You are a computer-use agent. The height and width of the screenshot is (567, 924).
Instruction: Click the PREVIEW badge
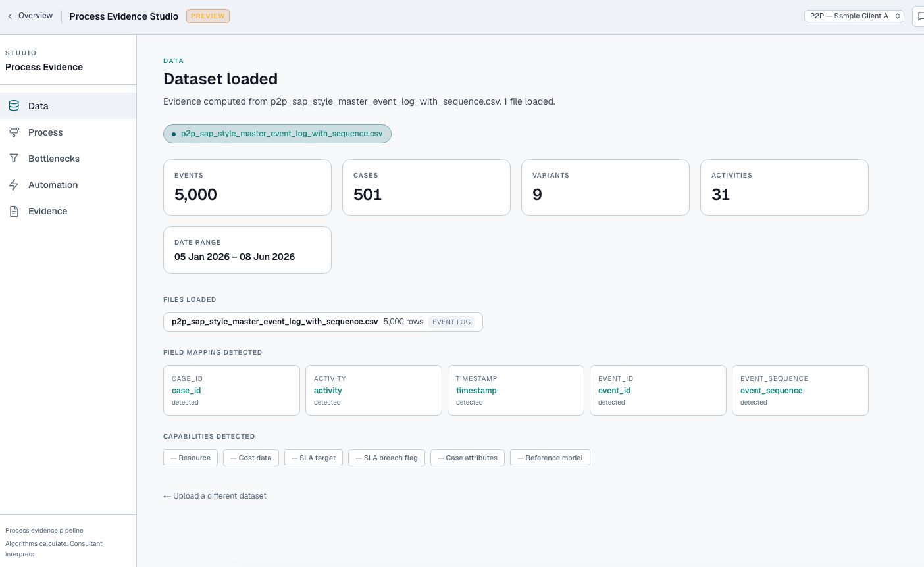pos(208,16)
